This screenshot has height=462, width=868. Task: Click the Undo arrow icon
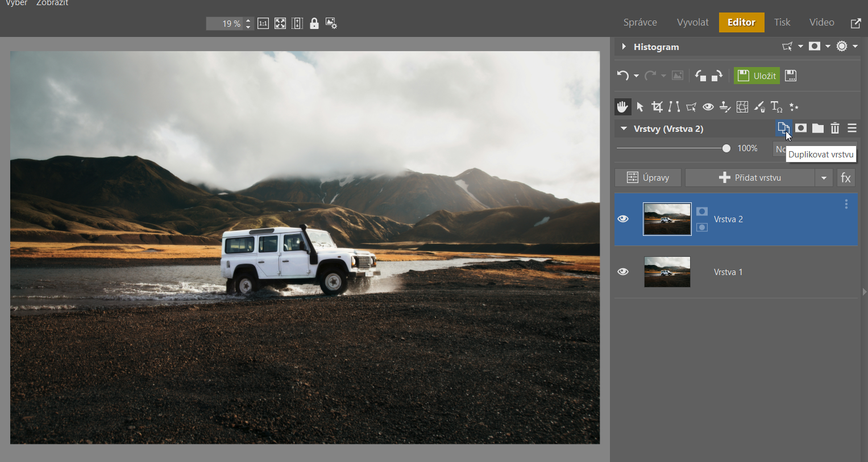click(x=623, y=76)
